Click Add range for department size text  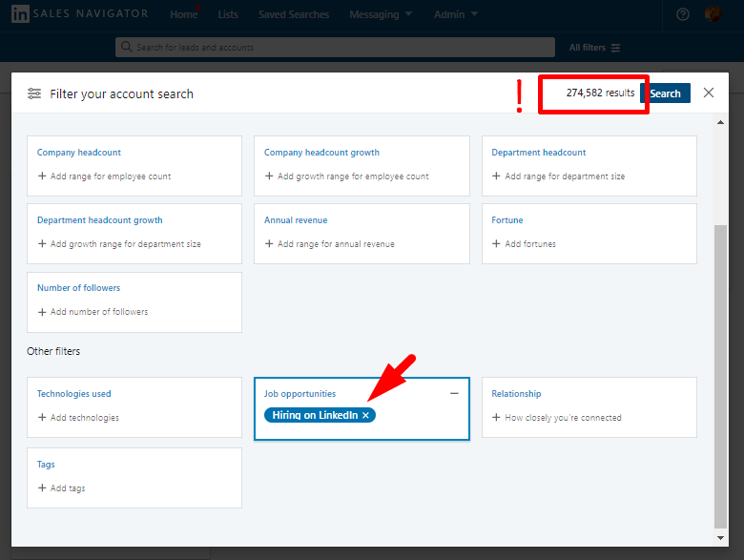pos(565,176)
